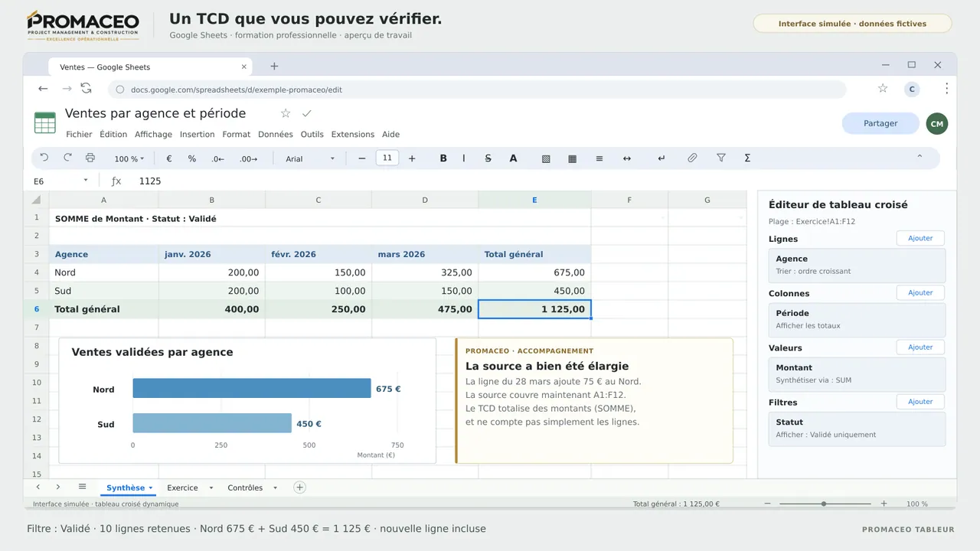Apply the euro currency format

click(x=169, y=158)
